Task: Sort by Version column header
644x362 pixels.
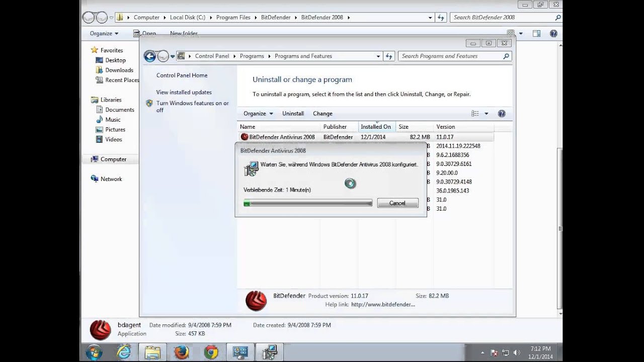Action: 463,127
